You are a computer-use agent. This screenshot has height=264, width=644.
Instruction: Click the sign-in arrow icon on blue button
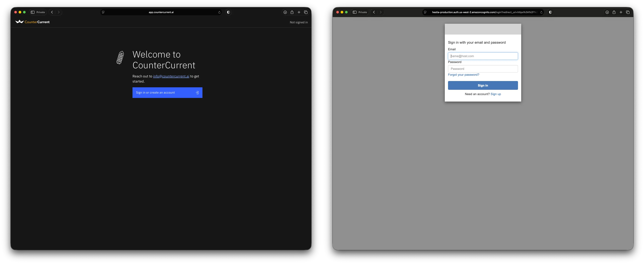coord(197,93)
